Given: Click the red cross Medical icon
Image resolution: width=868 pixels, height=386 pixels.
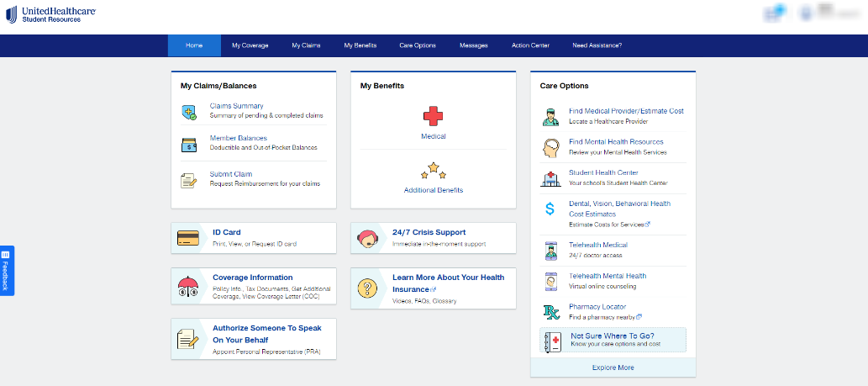Looking at the screenshot, I should [x=433, y=116].
